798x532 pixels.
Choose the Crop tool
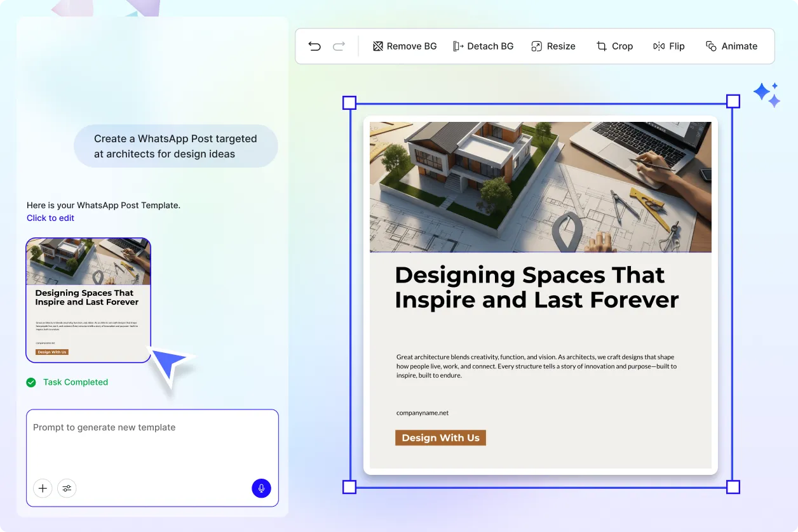(x=614, y=46)
